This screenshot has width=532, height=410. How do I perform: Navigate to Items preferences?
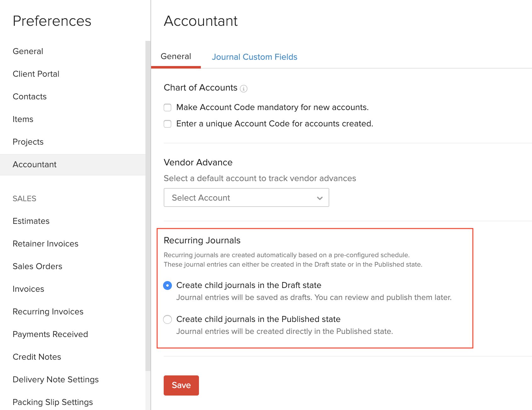click(23, 119)
